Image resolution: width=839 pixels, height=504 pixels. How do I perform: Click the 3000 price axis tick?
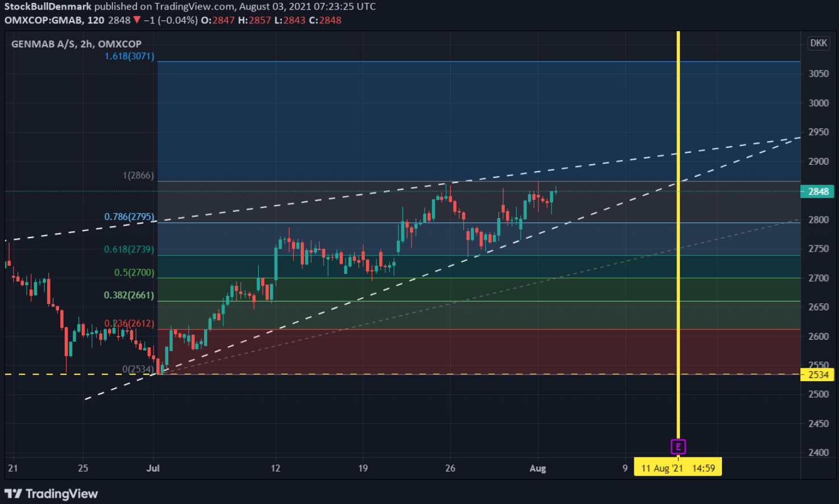[x=819, y=103]
